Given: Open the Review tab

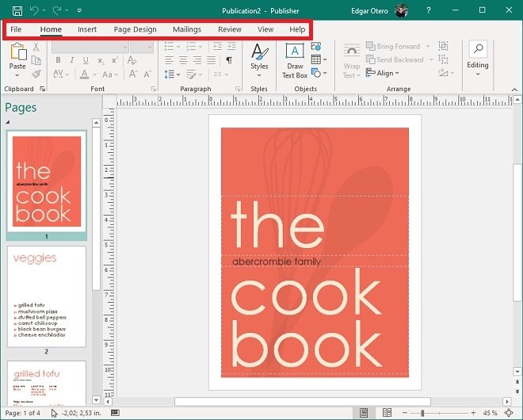Looking at the screenshot, I should (x=230, y=29).
